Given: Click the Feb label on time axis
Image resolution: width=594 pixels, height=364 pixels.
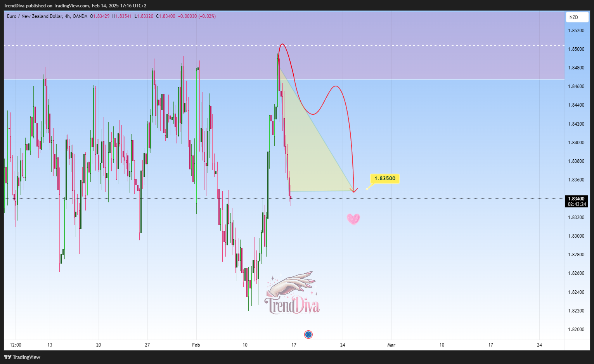Looking at the screenshot, I should tap(196, 345).
